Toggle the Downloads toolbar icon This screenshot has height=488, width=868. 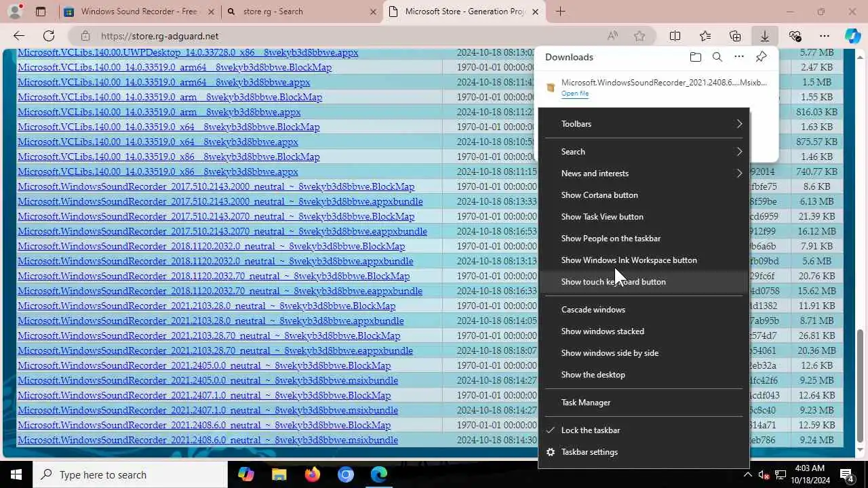point(764,36)
